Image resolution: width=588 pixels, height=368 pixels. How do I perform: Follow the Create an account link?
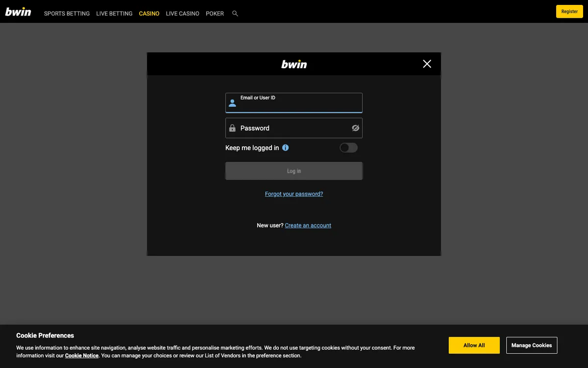(308, 225)
